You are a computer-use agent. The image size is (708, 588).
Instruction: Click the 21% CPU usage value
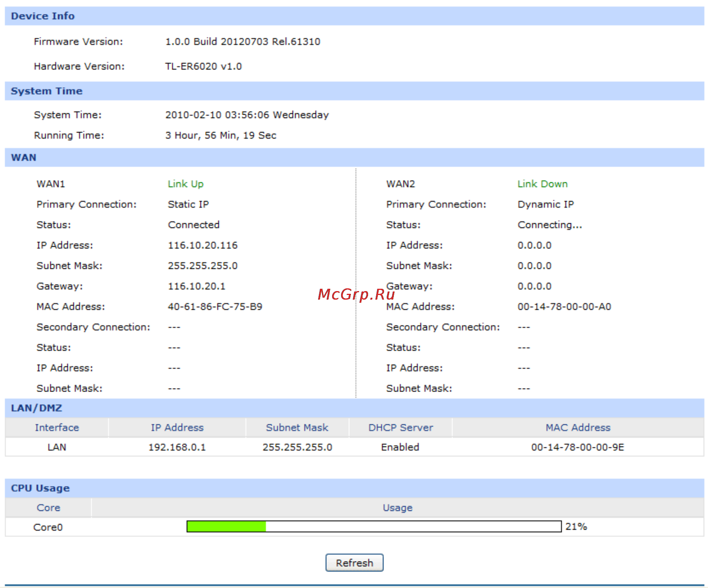coord(576,526)
